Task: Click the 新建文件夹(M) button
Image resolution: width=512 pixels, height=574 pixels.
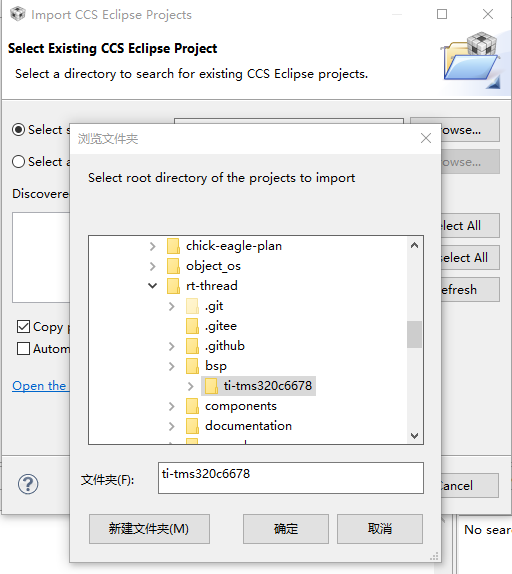Action: click(149, 529)
